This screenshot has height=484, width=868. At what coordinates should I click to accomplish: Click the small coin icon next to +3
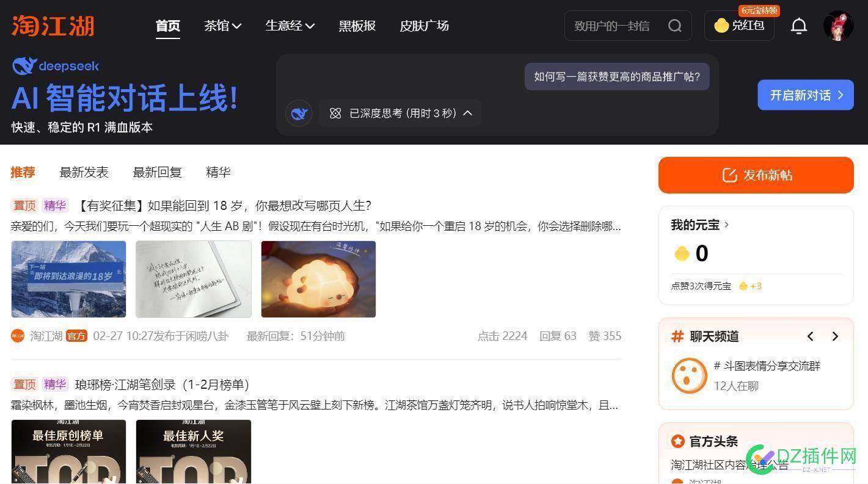tap(743, 286)
